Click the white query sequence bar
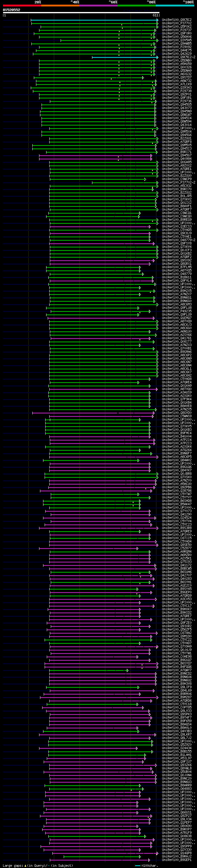The height and width of the screenshot is (868, 197). 81,13
